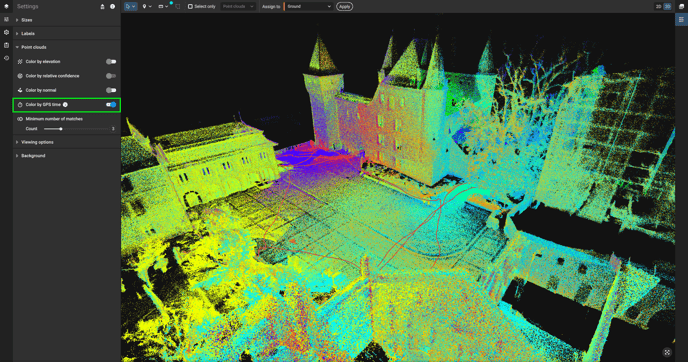Check the Select only checkbox
Viewport: 688px width, 362px height.
coord(190,7)
